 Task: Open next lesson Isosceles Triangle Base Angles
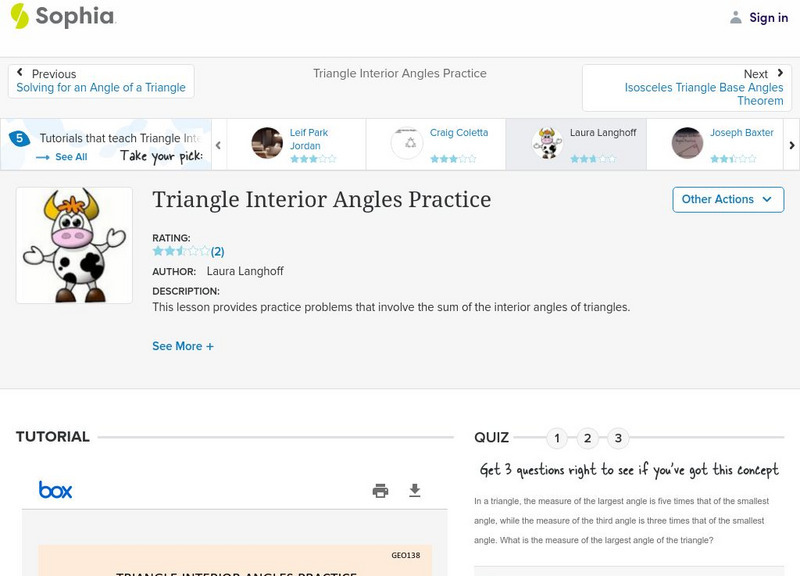[x=704, y=94]
